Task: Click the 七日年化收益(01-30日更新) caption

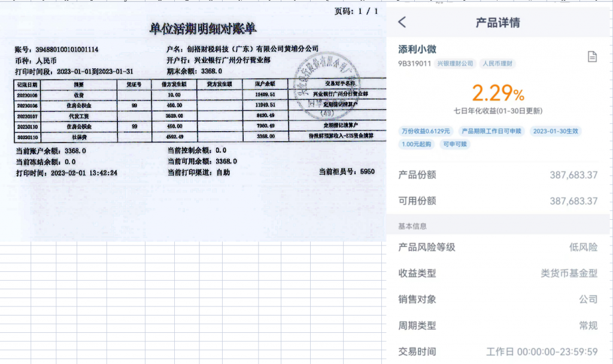Action: click(497, 111)
